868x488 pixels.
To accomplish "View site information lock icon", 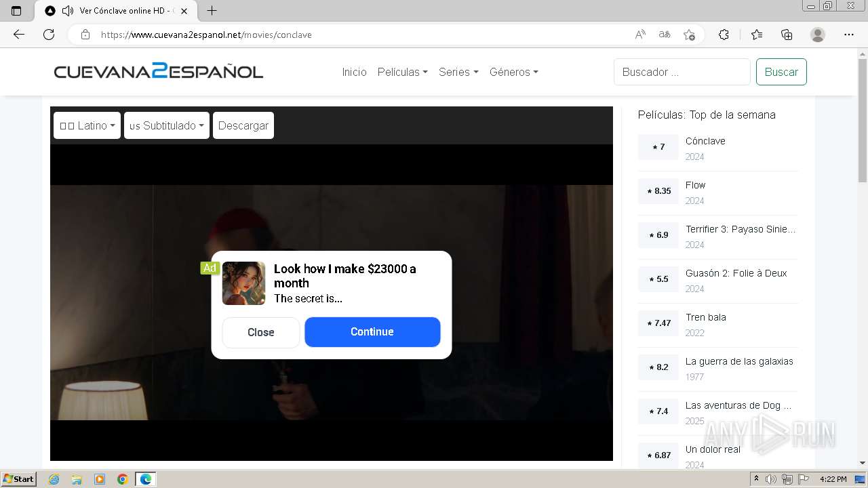I will pyautogui.click(x=85, y=35).
